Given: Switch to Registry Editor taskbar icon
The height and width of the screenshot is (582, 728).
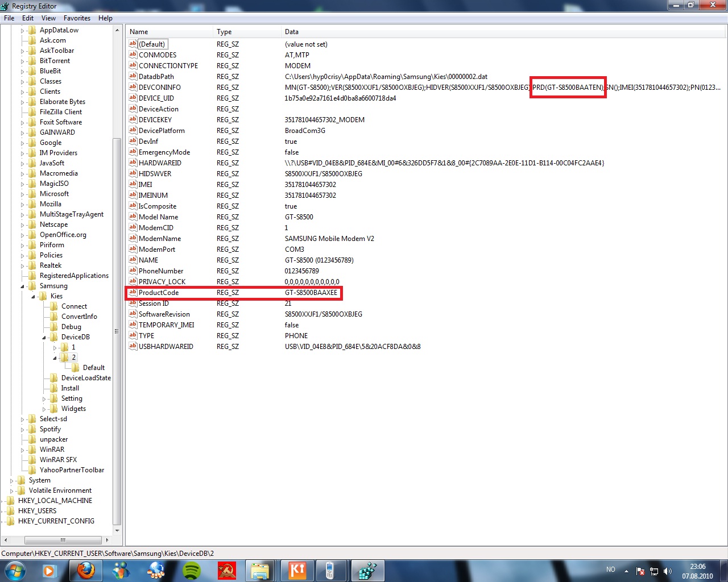Looking at the screenshot, I should point(367,570).
